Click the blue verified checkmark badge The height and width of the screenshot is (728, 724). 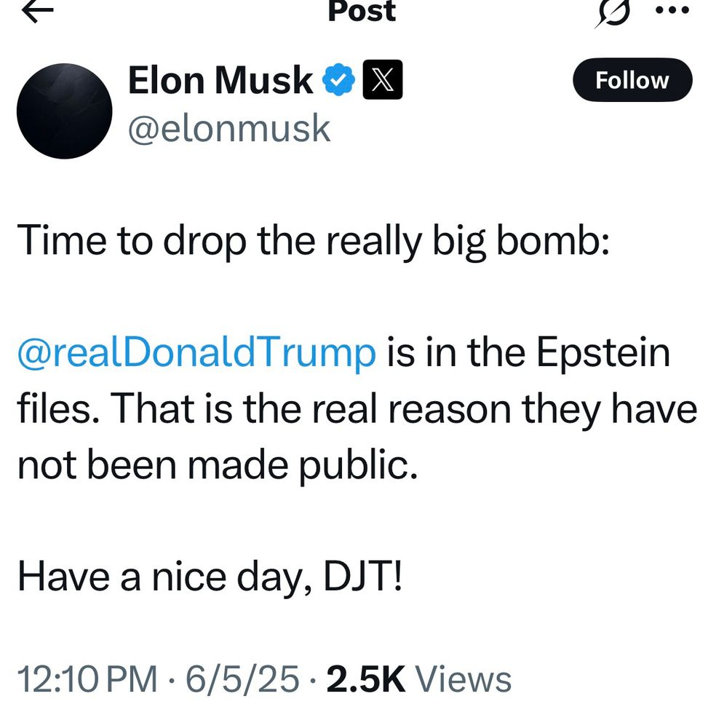[338, 80]
